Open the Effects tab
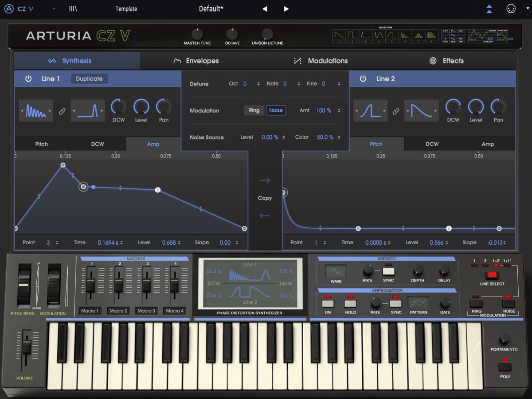 pos(446,61)
